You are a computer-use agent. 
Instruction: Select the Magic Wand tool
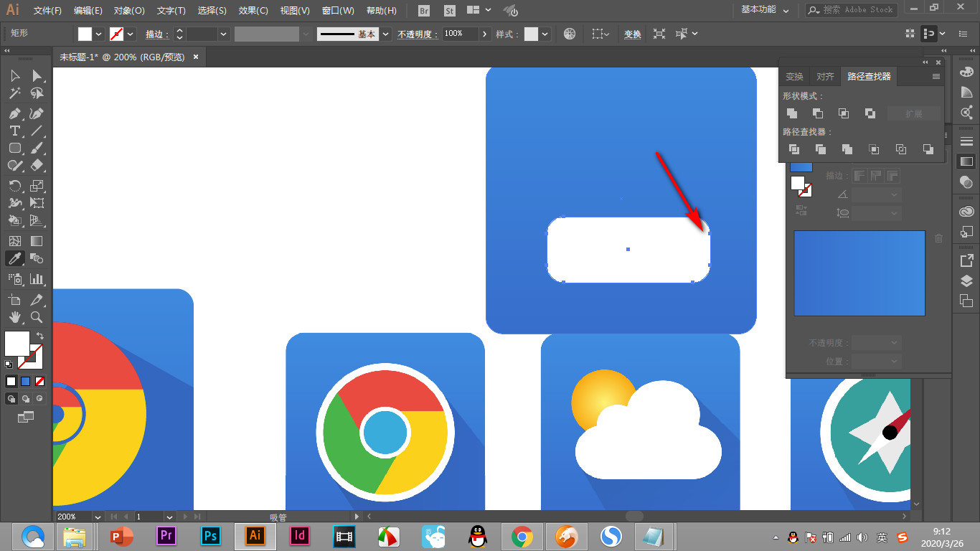tap(14, 93)
